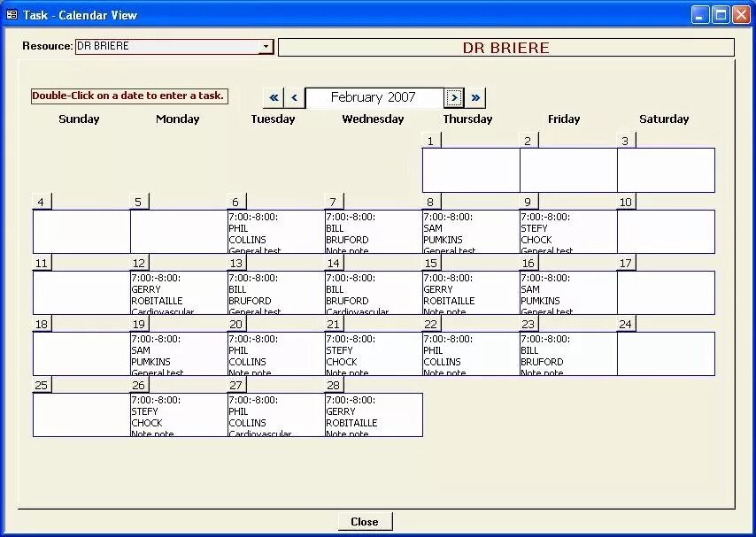Click the February 15 GERRY ROBITAILLE task cell

[471, 293]
